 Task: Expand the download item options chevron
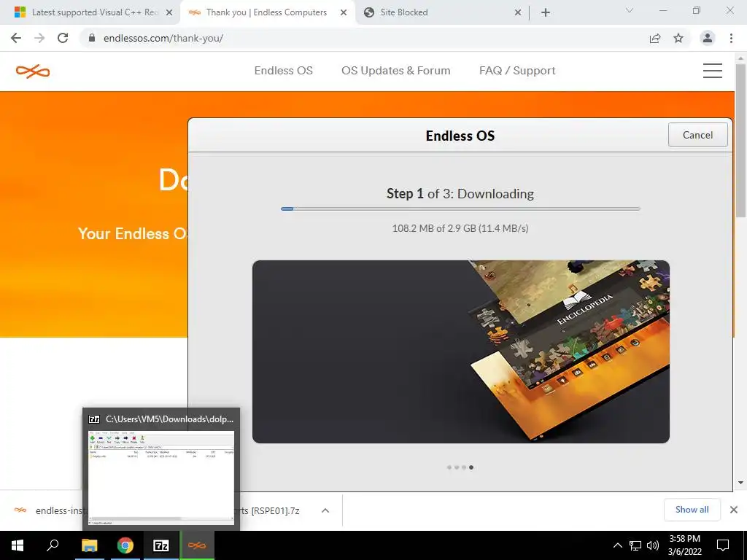pyautogui.click(x=325, y=510)
